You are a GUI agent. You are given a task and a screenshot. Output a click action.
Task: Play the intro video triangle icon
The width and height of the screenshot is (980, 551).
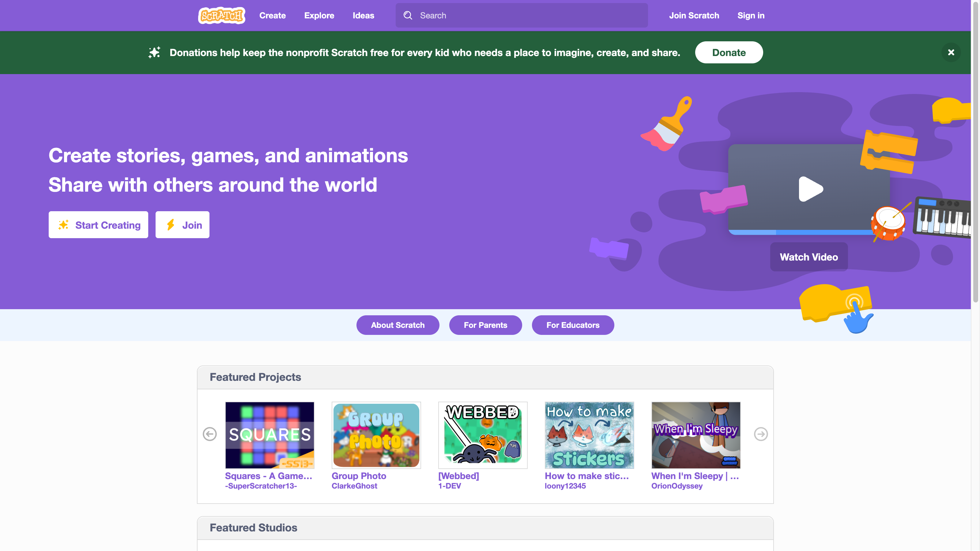(810, 189)
